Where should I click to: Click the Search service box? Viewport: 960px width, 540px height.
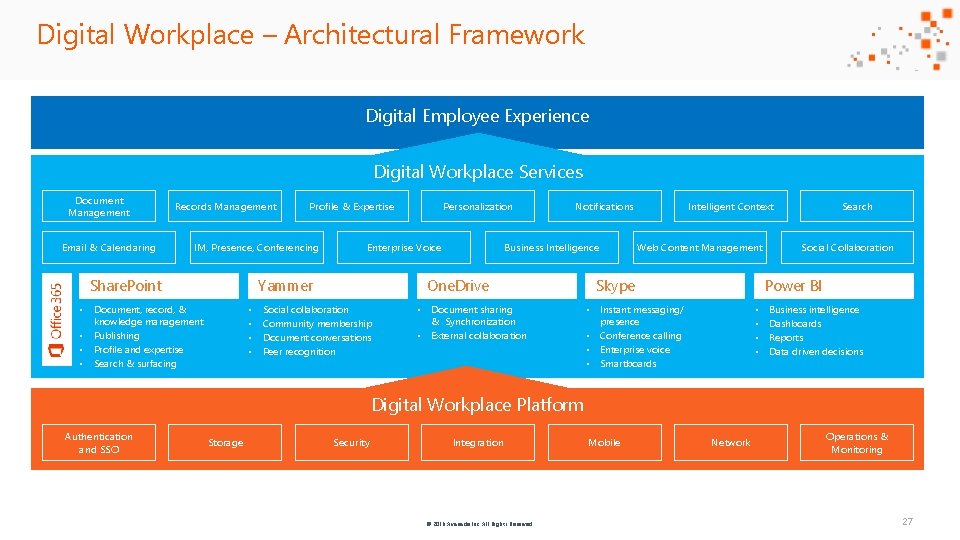857,206
